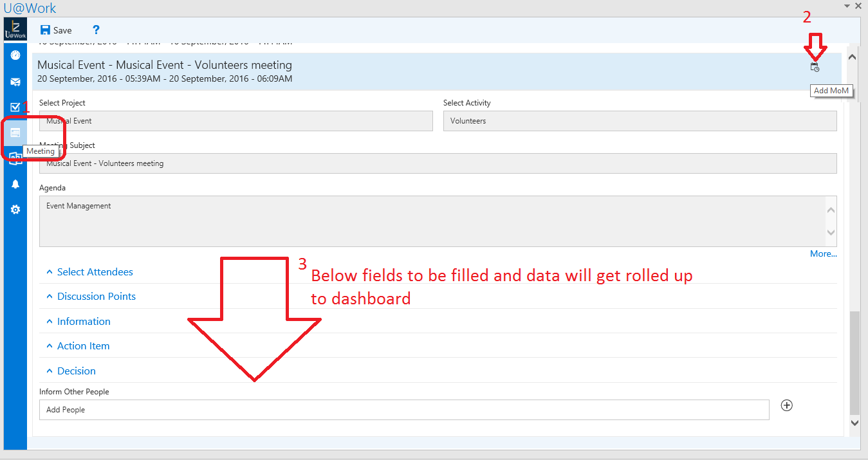The image size is (868, 460).
Task: Open notifications bell icon in sidebar
Action: point(15,184)
